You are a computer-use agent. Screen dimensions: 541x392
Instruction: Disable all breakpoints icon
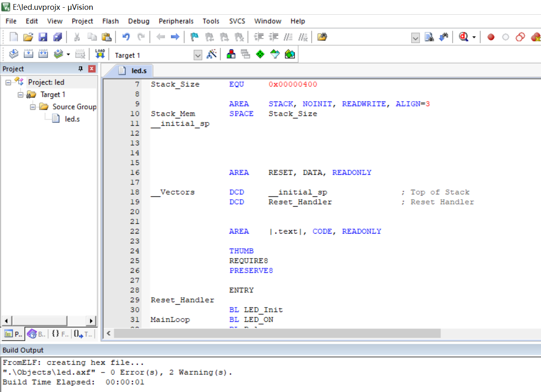click(x=520, y=37)
